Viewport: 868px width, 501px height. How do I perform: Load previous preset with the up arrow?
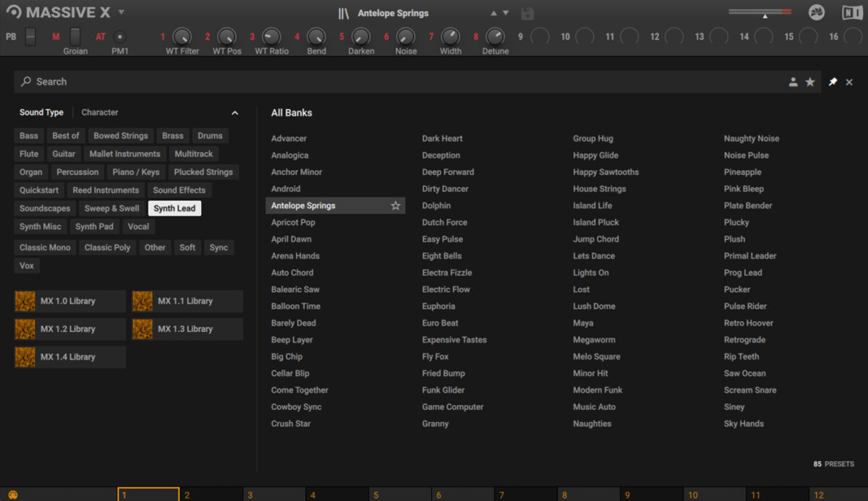(494, 13)
